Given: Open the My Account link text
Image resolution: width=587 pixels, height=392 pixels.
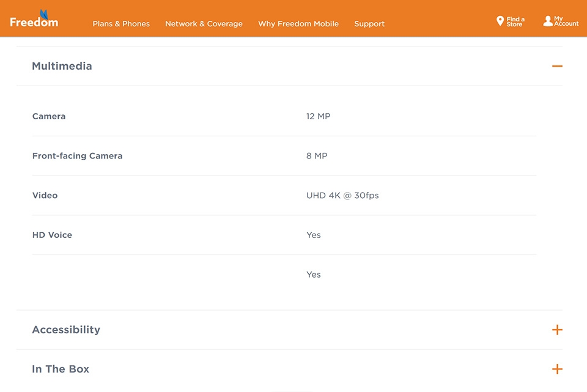Looking at the screenshot, I should (x=566, y=21).
